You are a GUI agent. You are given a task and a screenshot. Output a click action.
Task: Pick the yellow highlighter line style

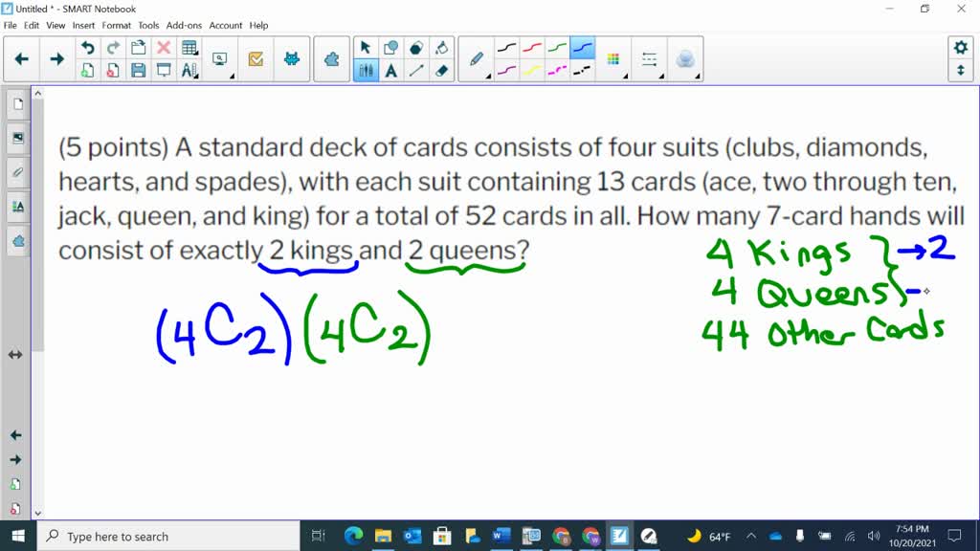(x=532, y=71)
